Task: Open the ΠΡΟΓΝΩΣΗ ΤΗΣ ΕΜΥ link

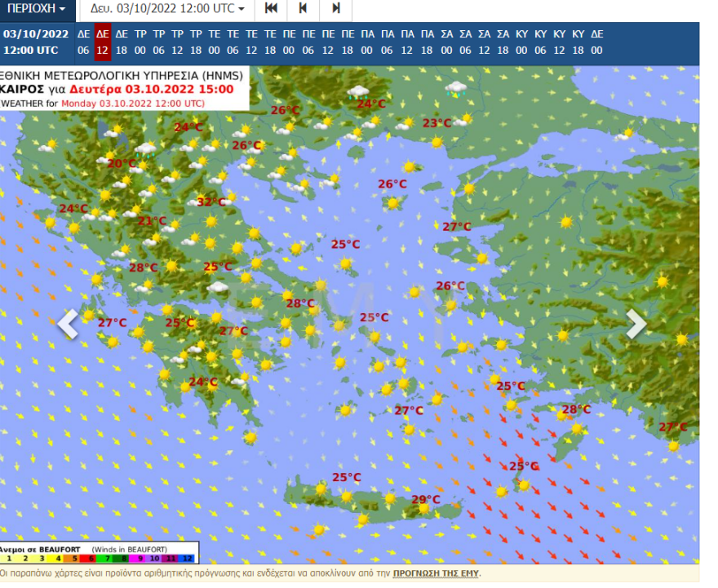Action: coord(436,573)
